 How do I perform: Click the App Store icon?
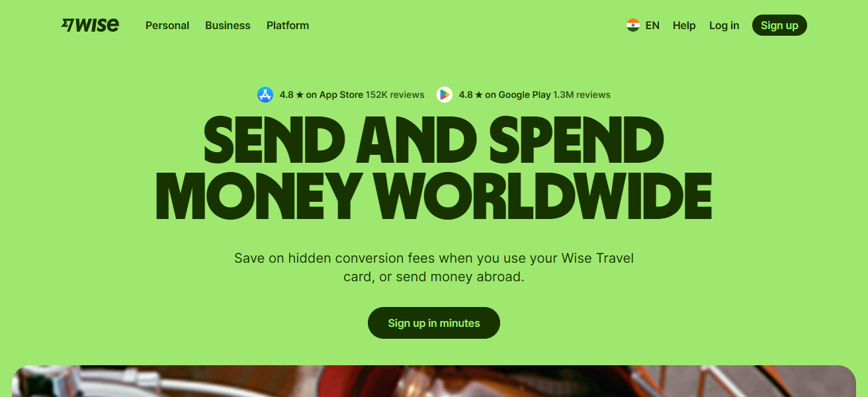point(265,95)
